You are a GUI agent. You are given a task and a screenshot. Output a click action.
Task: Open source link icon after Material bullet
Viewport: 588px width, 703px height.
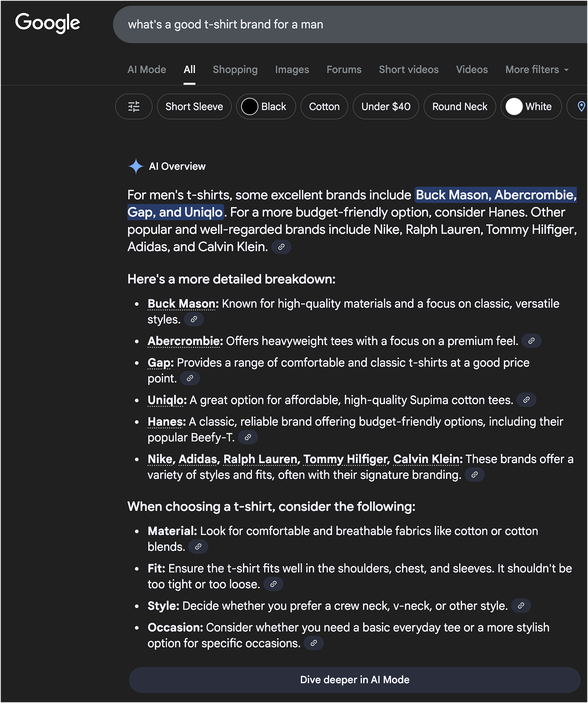point(198,547)
